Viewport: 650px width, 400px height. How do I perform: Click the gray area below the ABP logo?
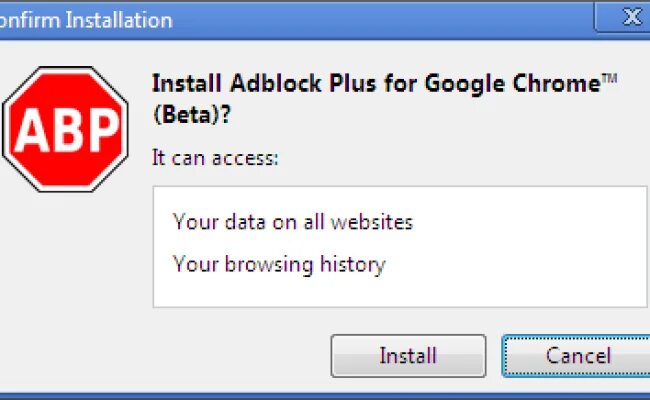coord(66,270)
